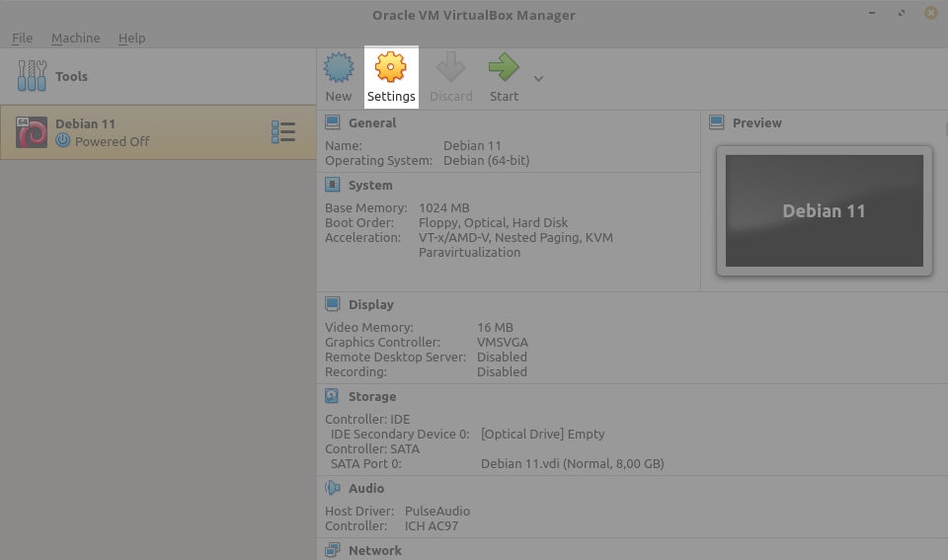This screenshot has height=560, width=948.
Task: Click the Preview panel title
Action: pos(757,122)
